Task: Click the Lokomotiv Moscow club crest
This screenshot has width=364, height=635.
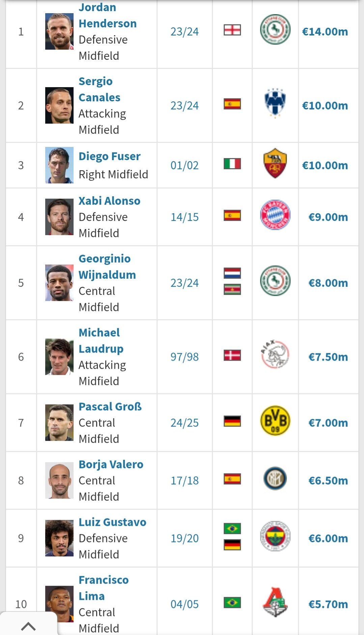Action: (x=275, y=602)
